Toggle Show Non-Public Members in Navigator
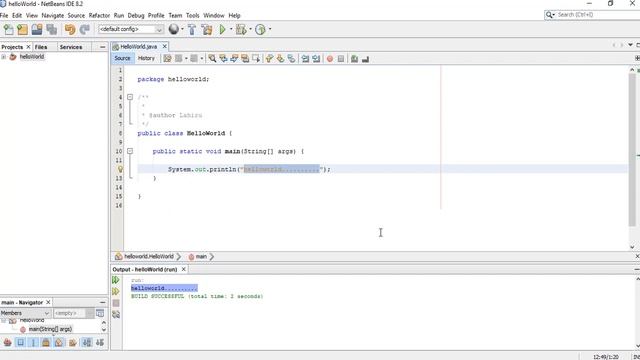Screen dimensions: 640x360 (x=46, y=342)
